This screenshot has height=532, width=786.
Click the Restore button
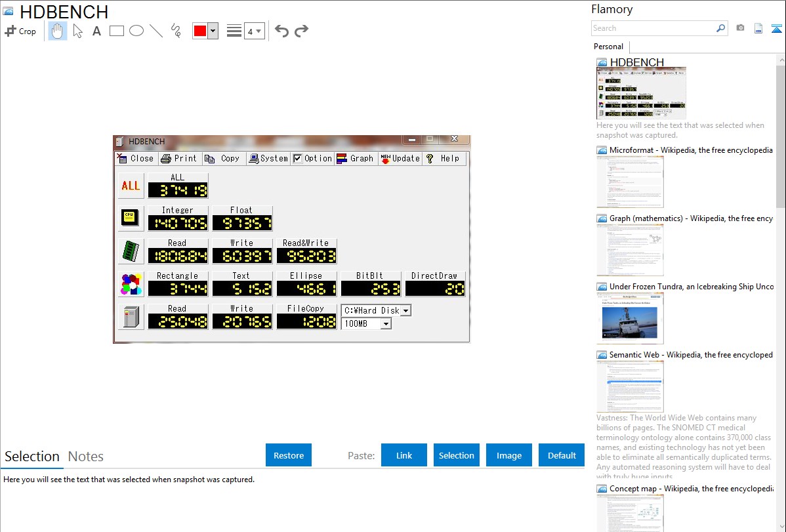point(289,455)
